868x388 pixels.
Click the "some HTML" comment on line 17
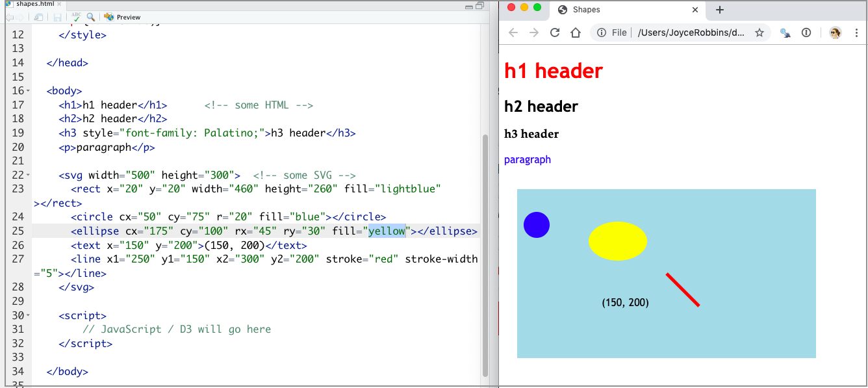259,105
